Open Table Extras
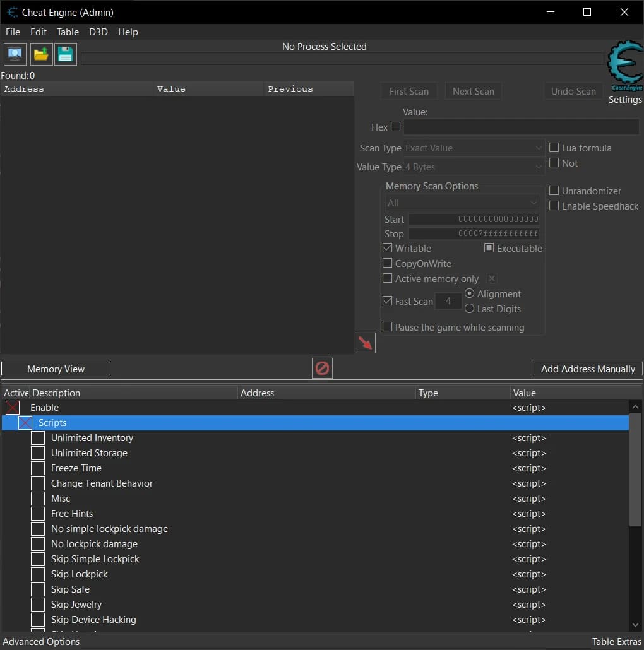Screen dimensions: 644x650 point(616,641)
